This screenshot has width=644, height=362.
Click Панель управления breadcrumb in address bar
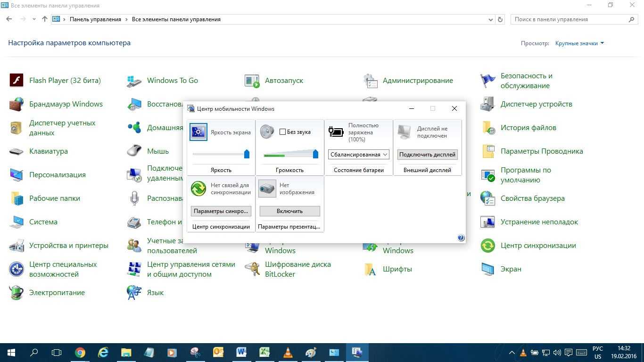click(95, 19)
